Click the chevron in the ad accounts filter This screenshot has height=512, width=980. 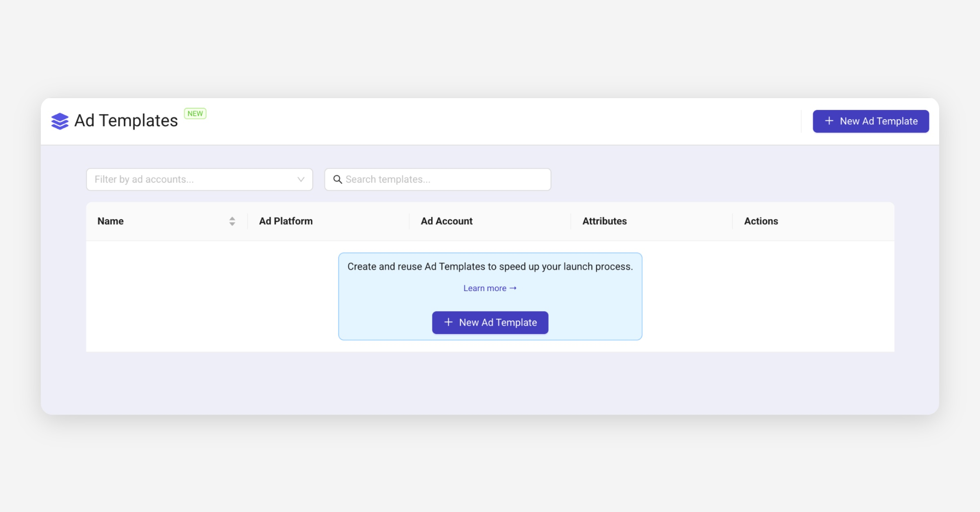pyautogui.click(x=301, y=179)
